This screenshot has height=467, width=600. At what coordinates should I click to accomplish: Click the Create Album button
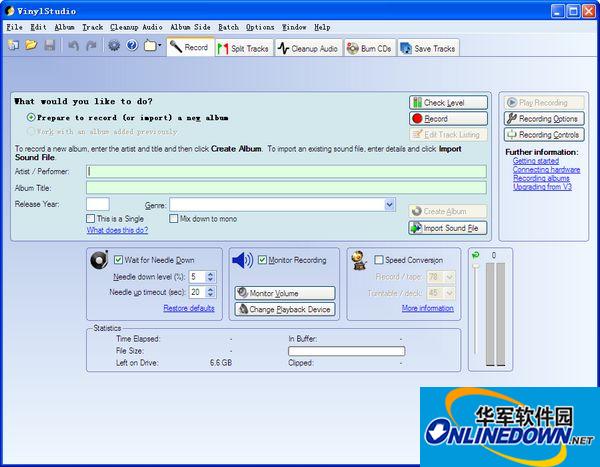point(448,211)
